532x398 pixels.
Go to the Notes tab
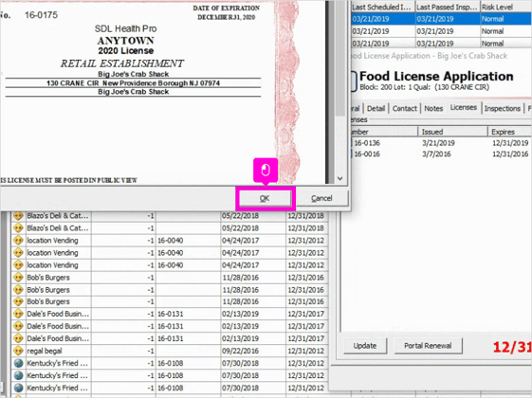(x=433, y=108)
